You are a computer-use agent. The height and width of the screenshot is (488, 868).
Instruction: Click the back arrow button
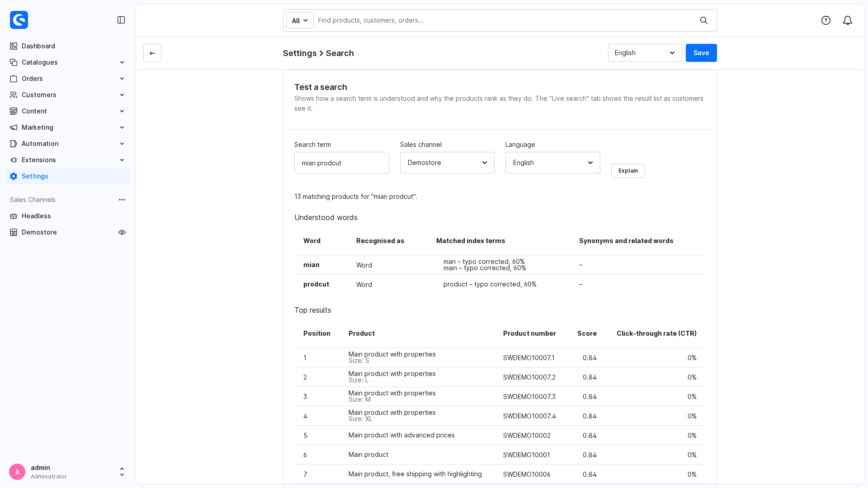152,53
